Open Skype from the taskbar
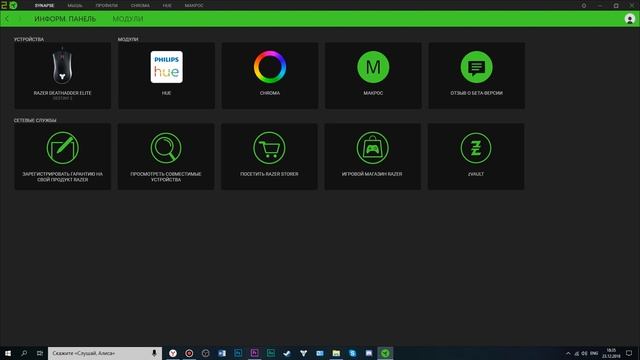This screenshot has height=360, width=640. pyautogui.click(x=352, y=353)
